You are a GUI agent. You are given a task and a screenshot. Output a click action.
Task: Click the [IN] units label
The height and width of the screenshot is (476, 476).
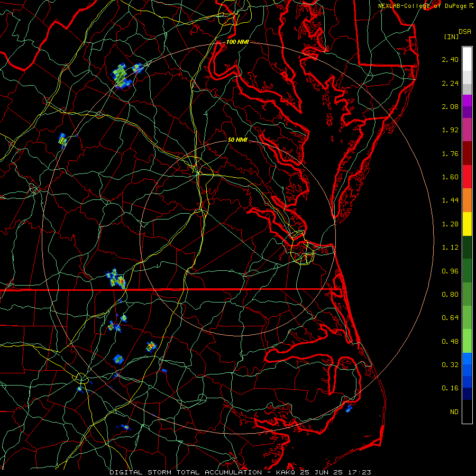point(451,36)
